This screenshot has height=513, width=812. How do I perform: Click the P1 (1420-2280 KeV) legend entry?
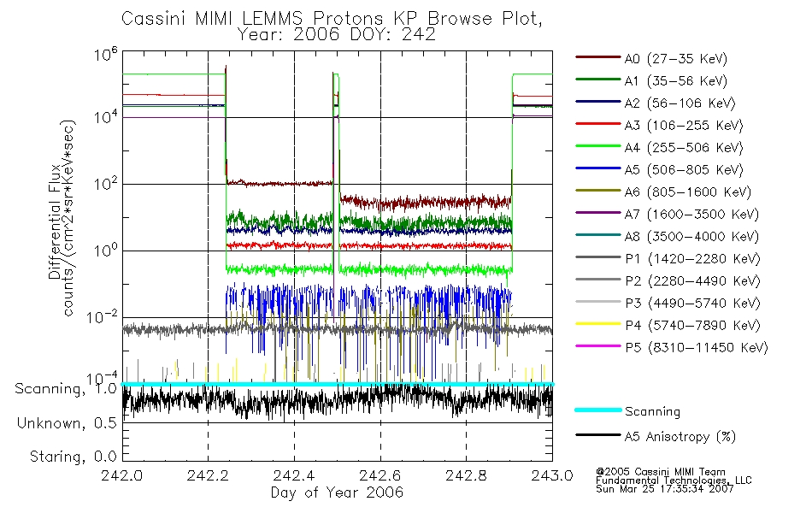click(668, 258)
